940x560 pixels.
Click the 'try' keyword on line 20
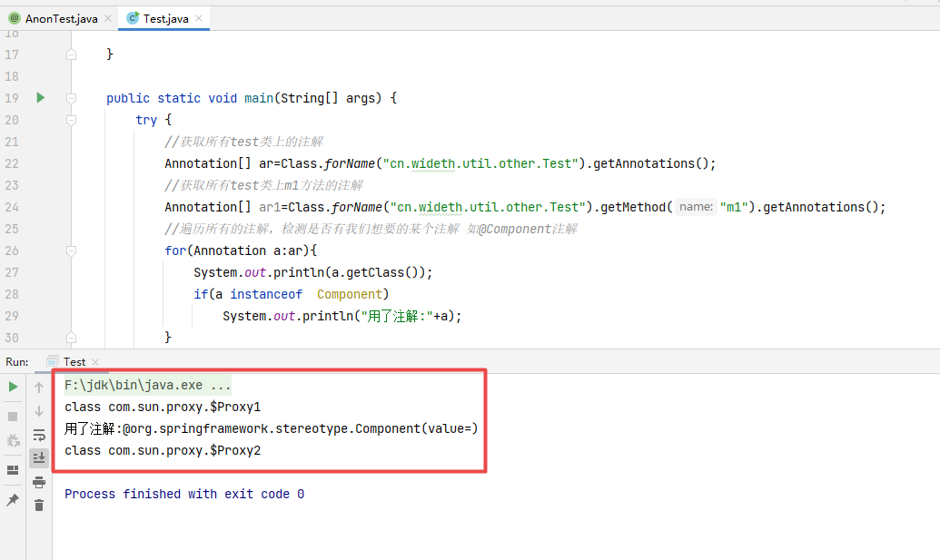146,120
